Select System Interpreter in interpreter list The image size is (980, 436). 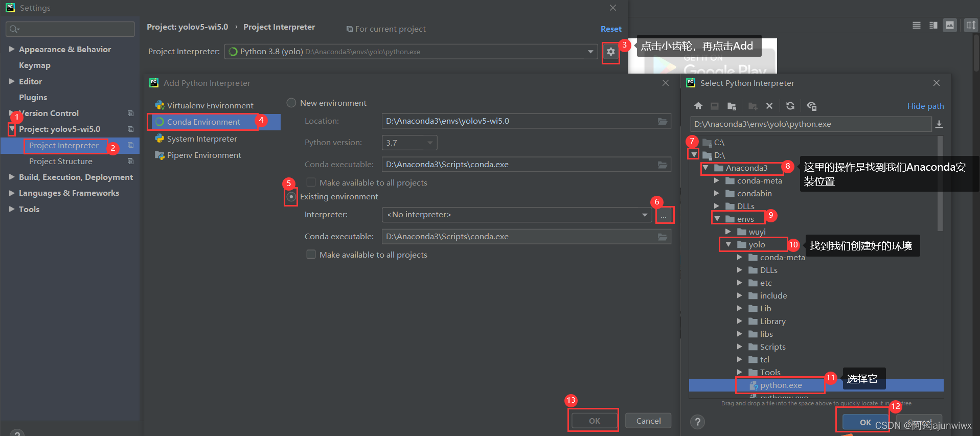coord(202,139)
